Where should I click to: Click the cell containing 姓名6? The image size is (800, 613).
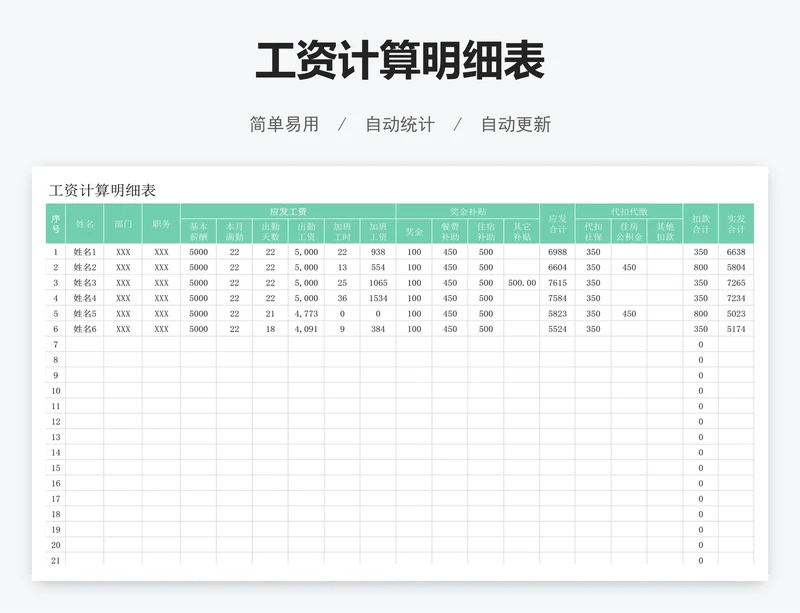pyautogui.click(x=85, y=329)
